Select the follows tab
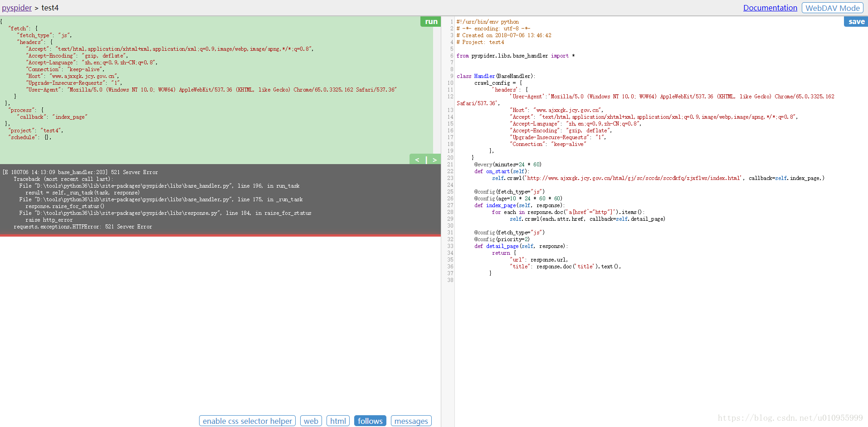The width and height of the screenshot is (868, 427). coord(370,421)
